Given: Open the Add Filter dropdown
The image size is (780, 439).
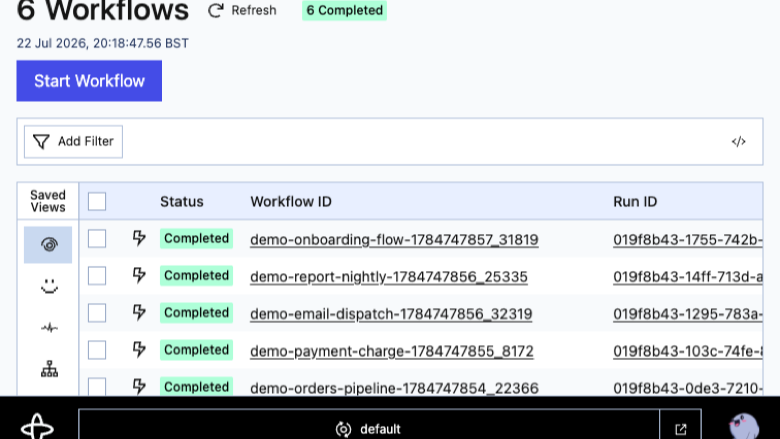Looking at the screenshot, I should click(73, 142).
